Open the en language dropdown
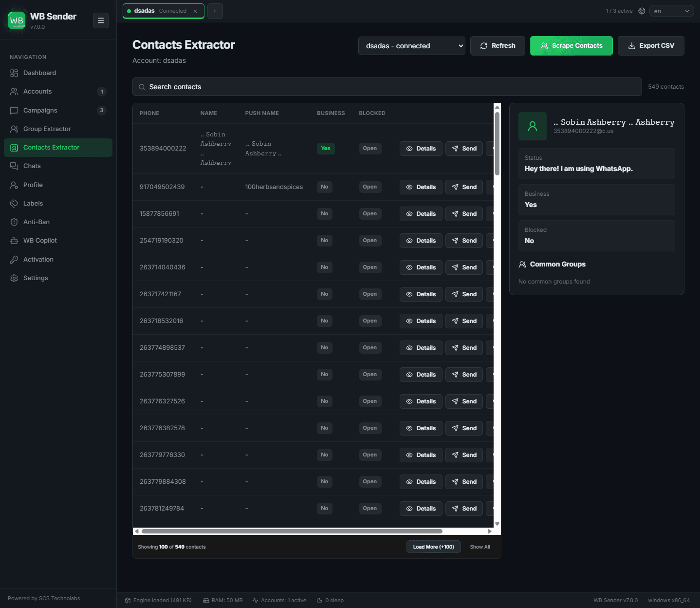Screen dimensions: 700x608 [672, 11]
